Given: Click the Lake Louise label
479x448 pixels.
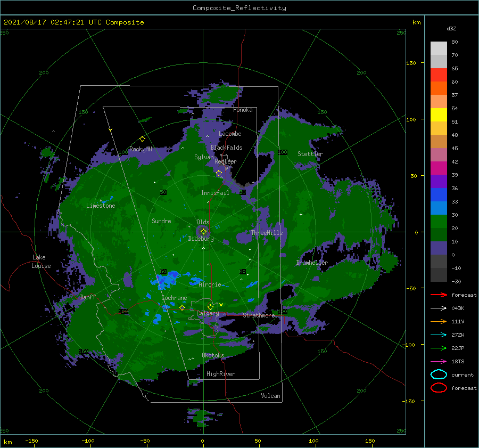Looking at the screenshot, I should [41, 262].
